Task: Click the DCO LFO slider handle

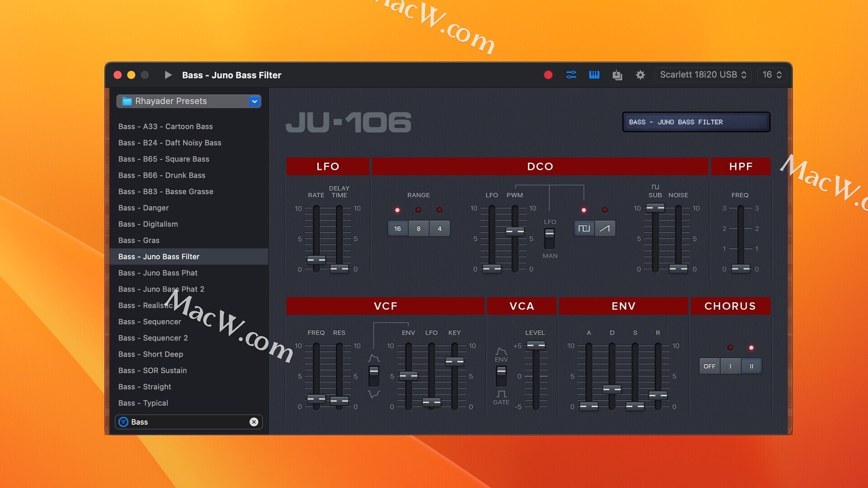Action: click(x=492, y=269)
